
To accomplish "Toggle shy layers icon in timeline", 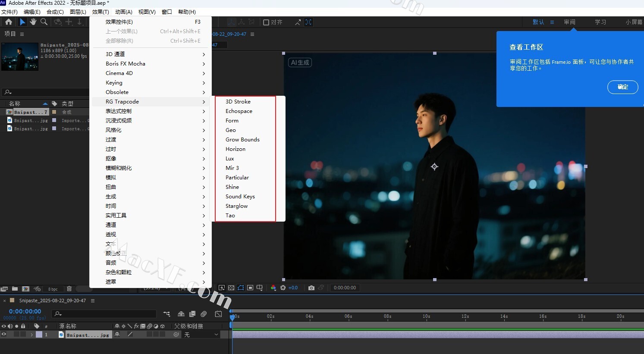I will click(181, 314).
